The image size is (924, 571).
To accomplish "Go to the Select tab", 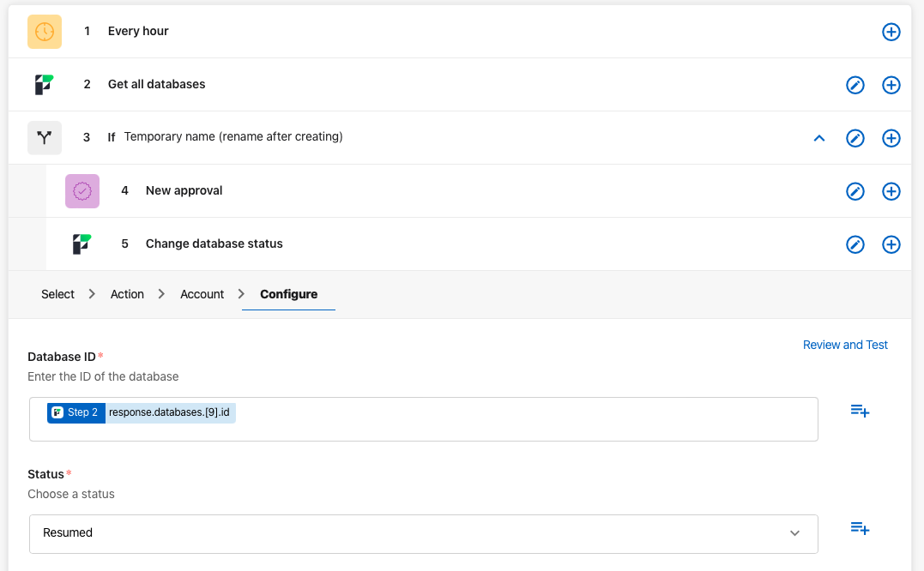I will [x=57, y=294].
